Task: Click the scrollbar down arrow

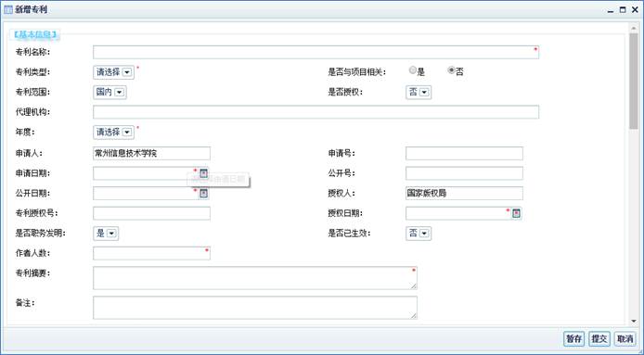Action: click(634, 321)
